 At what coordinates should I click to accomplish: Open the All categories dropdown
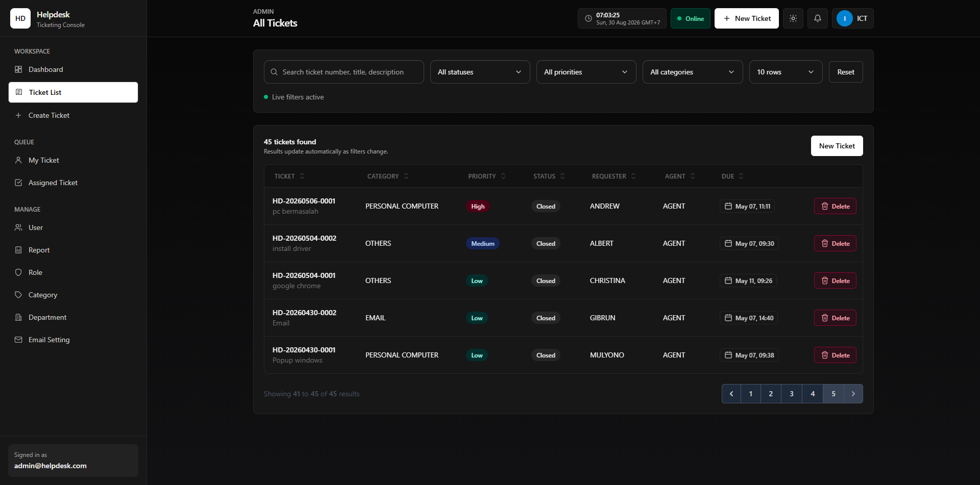click(x=693, y=72)
